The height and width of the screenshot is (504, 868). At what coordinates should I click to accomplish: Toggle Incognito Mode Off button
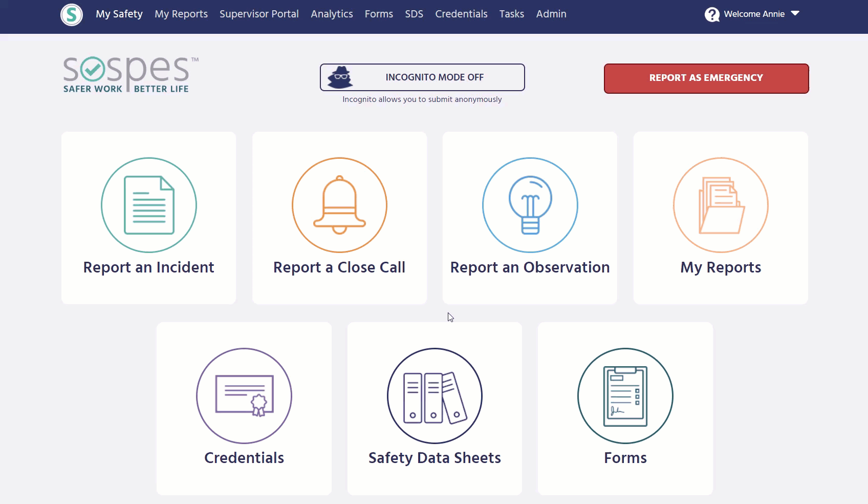point(422,77)
